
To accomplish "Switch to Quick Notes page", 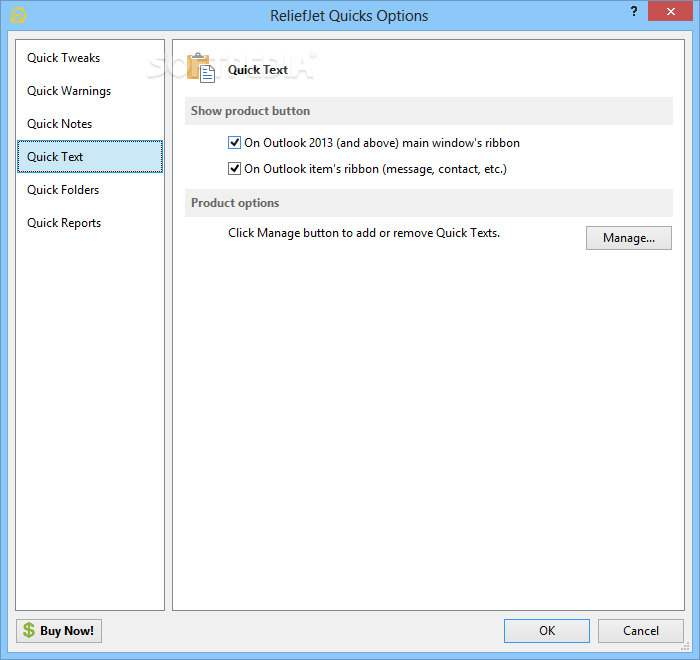I will tap(90, 124).
